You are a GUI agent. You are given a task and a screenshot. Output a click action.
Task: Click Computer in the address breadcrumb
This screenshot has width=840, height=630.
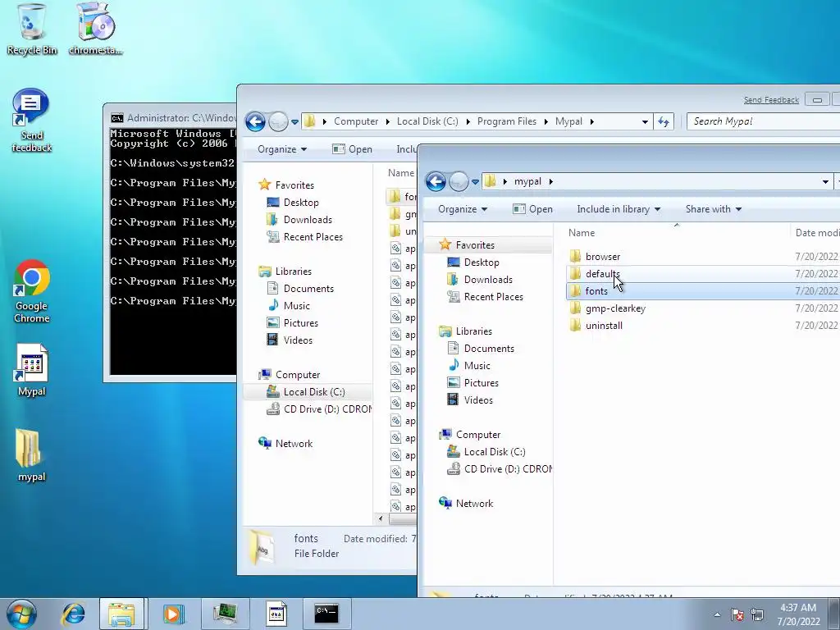click(x=356, y=121)
